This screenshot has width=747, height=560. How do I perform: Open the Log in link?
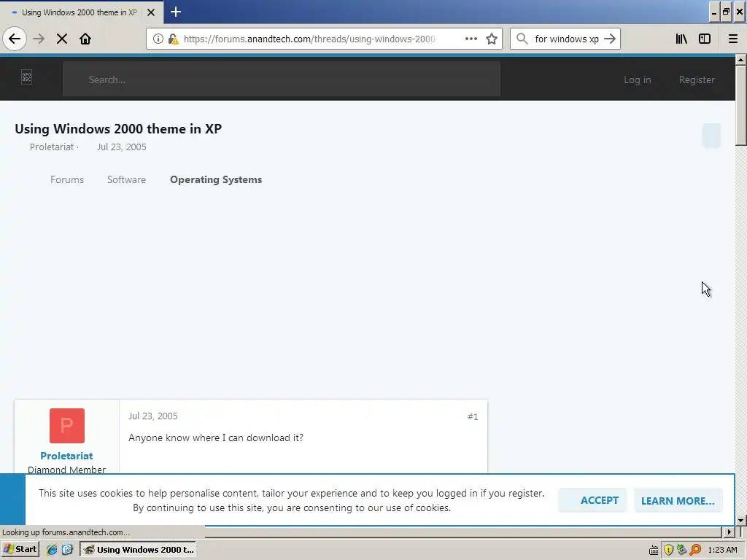coord(638,79)
